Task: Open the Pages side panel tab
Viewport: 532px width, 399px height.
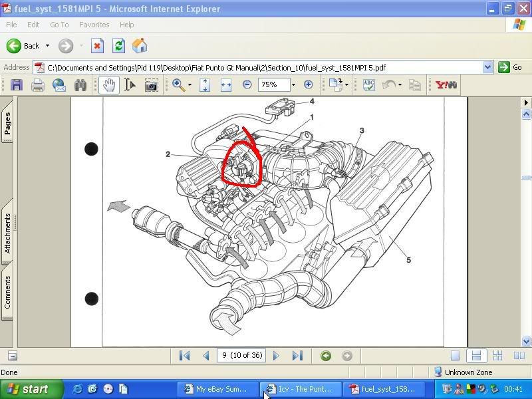Action: (x=7, y=123)
